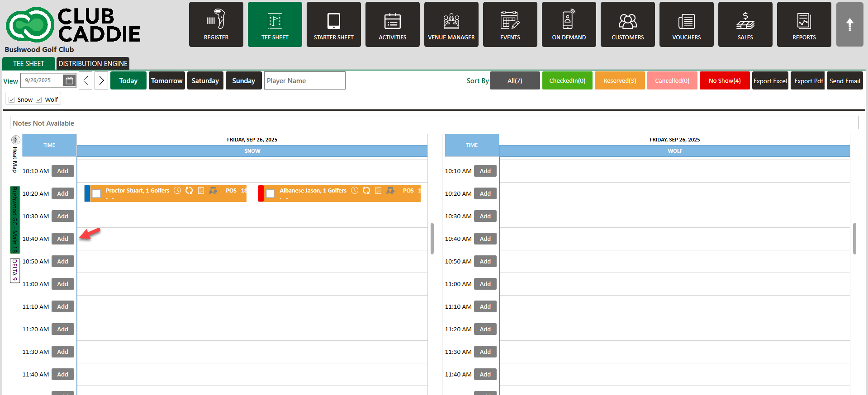Tick the Albanese Jason booking checkbox

[270, 194]
